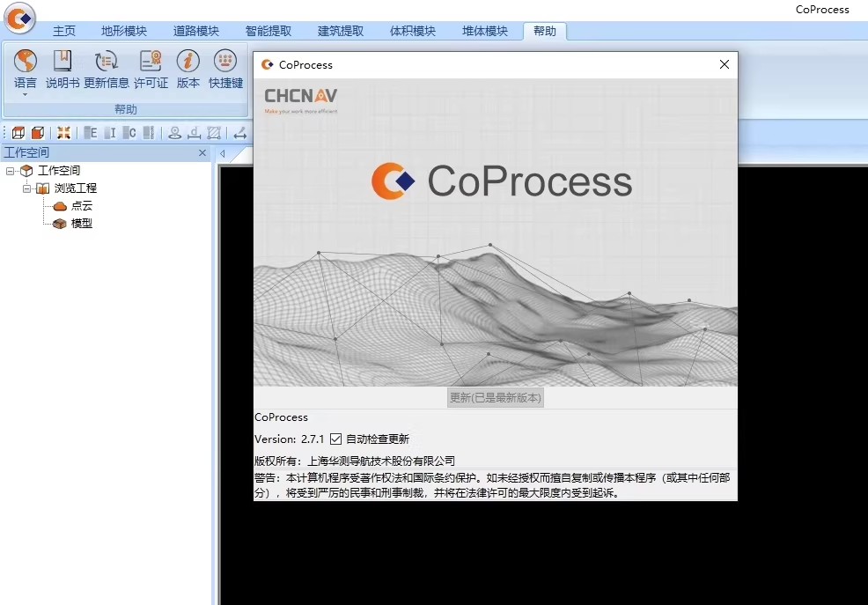Select the 模型 tree item

(x=81, y=224)
